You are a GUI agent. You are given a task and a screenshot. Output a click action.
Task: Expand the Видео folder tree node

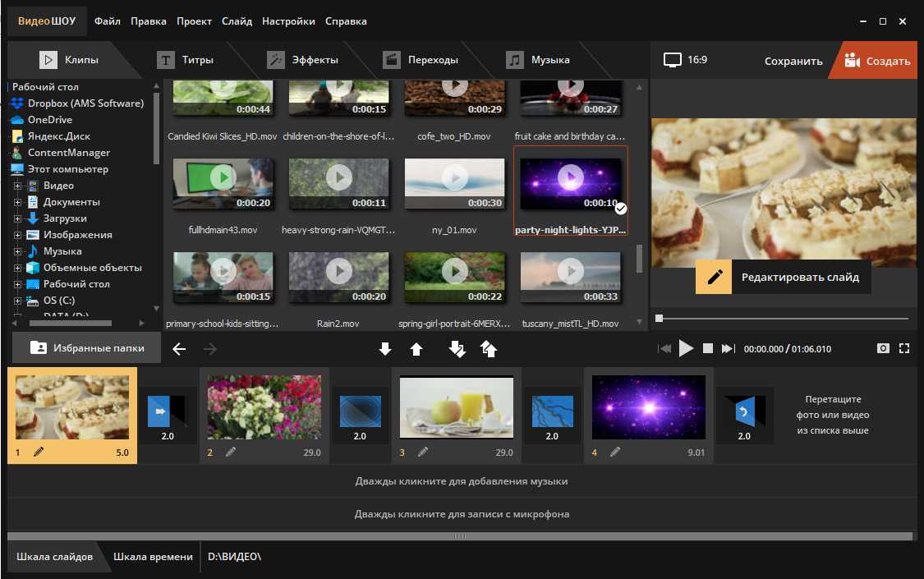(17, 186)
